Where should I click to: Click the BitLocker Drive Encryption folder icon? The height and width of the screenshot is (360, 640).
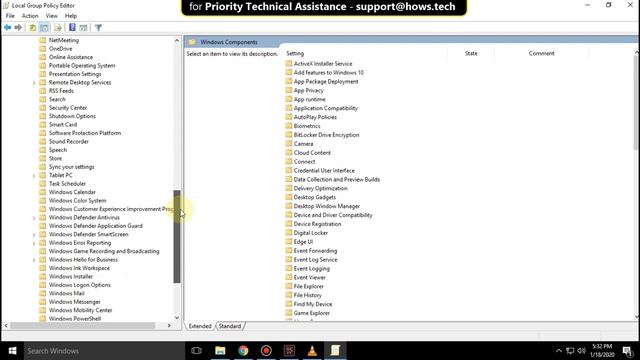tap(289, 135)
